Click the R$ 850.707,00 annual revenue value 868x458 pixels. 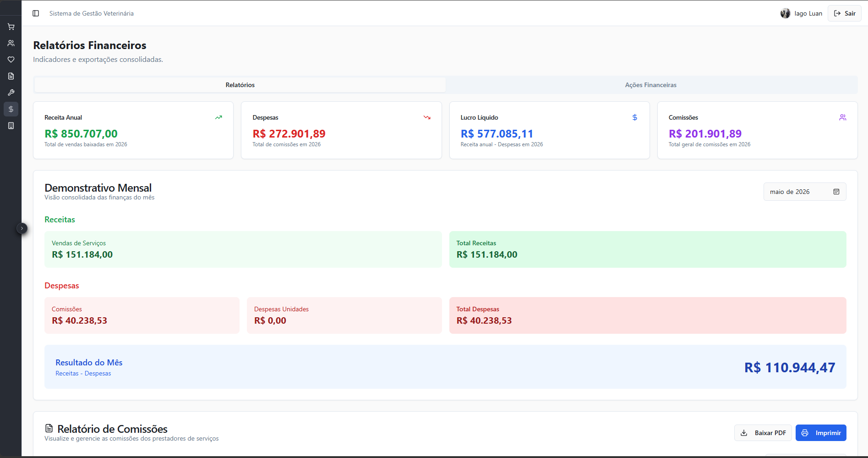click(x=81, y=134)
